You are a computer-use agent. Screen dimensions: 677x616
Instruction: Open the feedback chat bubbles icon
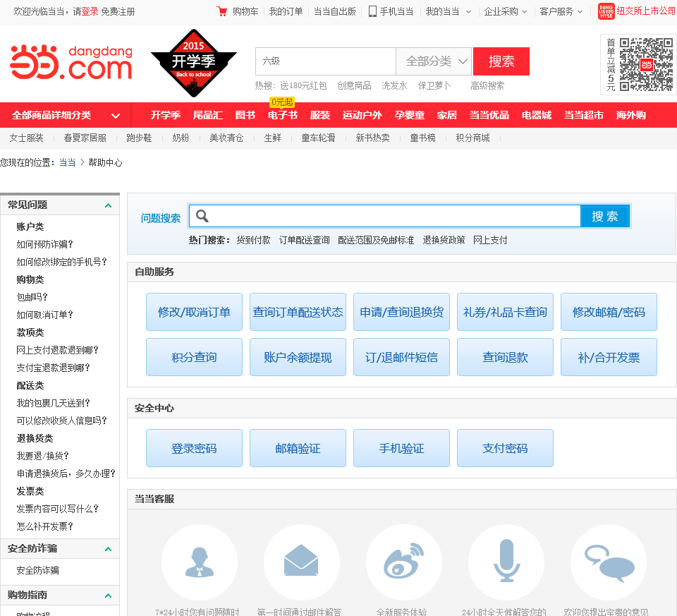point(609,563)
